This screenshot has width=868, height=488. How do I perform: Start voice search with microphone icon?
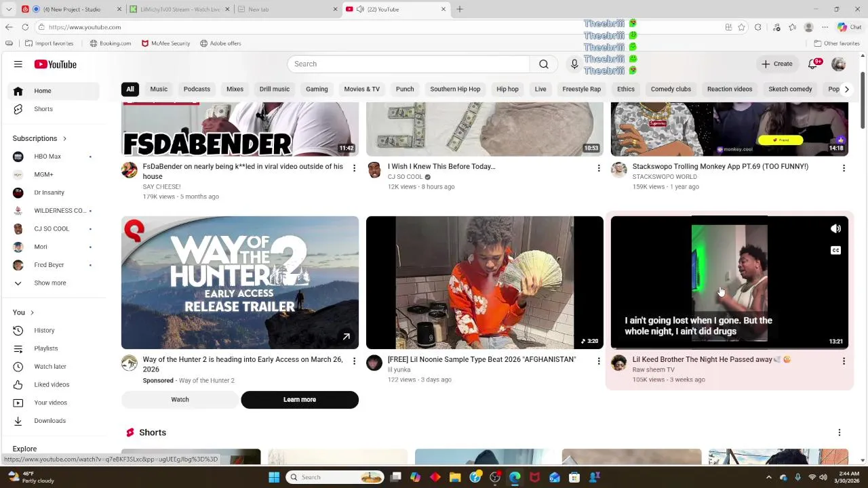pos(574,64)
